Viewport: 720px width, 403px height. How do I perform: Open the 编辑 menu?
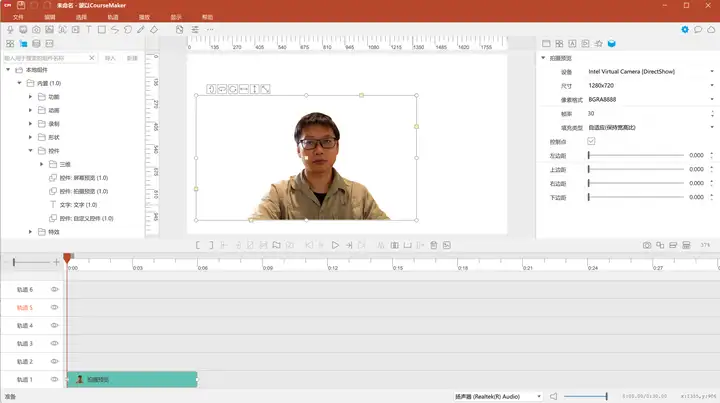click(50, 17)
